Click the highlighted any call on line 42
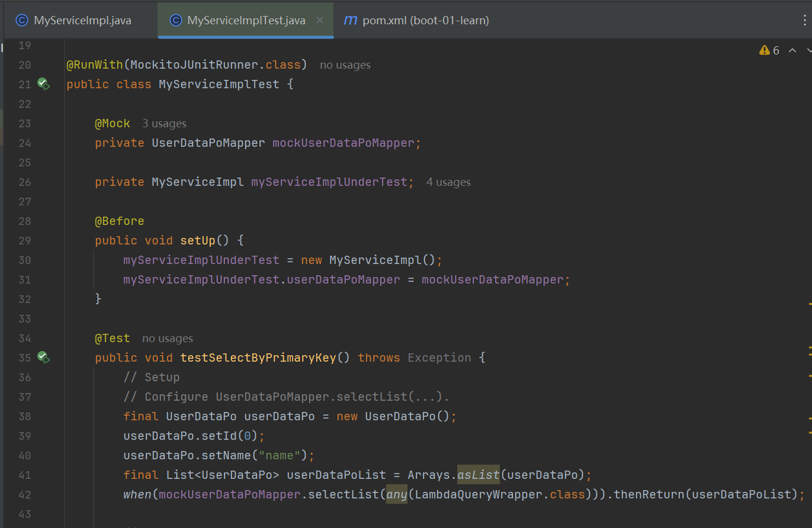The image size is (812, 528). click(x=397, y=494)
